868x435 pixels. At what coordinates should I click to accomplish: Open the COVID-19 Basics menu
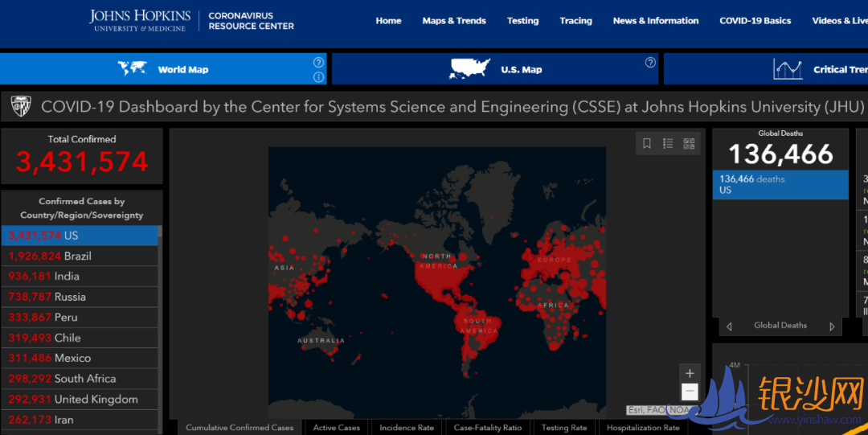pos(755,21)
